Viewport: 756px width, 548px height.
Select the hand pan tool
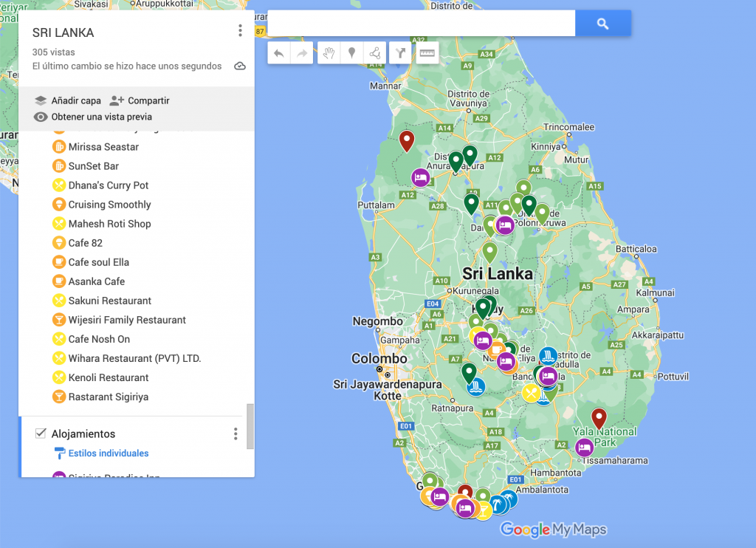[x=329, y=52]
